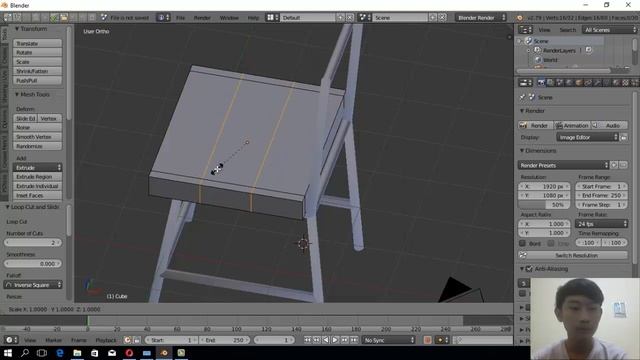Screen dimensions: 640x360
Task: Open the timeline Marker menu
Action: tap(53, 340)
